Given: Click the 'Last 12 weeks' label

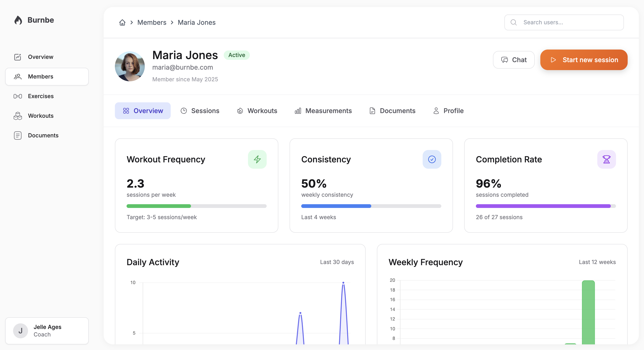Looking at the screenshot, I should pos(597,262).
